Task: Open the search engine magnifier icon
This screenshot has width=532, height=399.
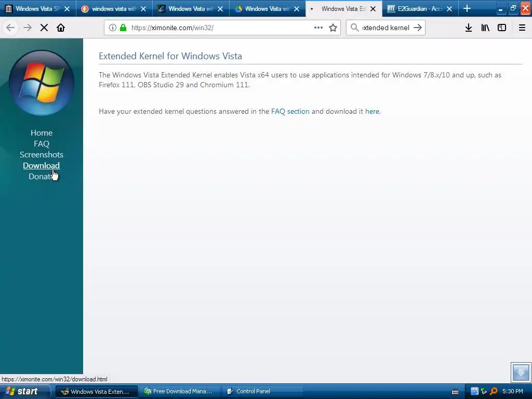Action: click(354, 28)
